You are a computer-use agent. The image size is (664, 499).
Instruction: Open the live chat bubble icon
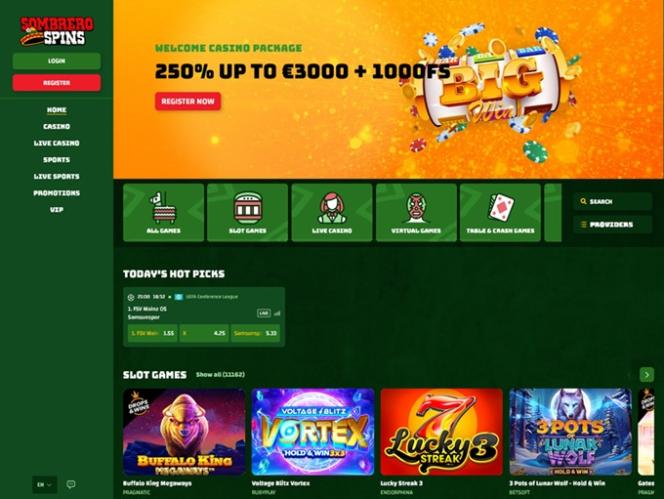pyautogui.click(x=71, y=484)
